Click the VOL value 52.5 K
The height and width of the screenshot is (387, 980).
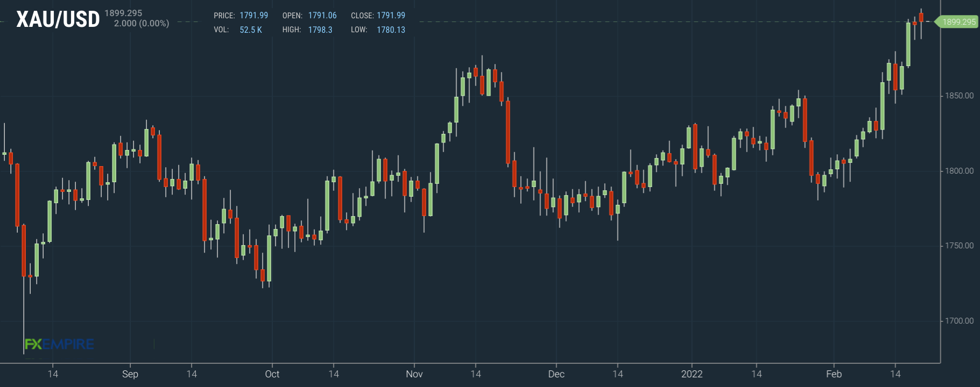pyautogui.click(x=251, y=30)
